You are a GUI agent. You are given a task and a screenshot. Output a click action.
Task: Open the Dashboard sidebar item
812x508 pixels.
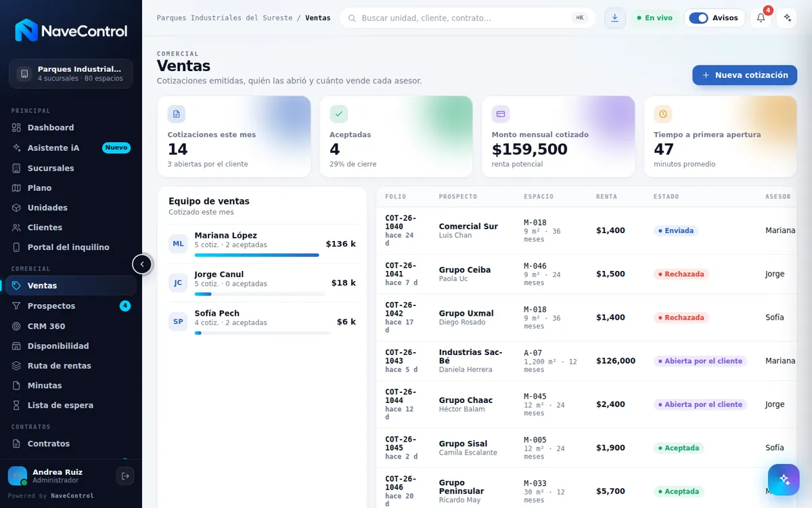(x=71, y=127)
